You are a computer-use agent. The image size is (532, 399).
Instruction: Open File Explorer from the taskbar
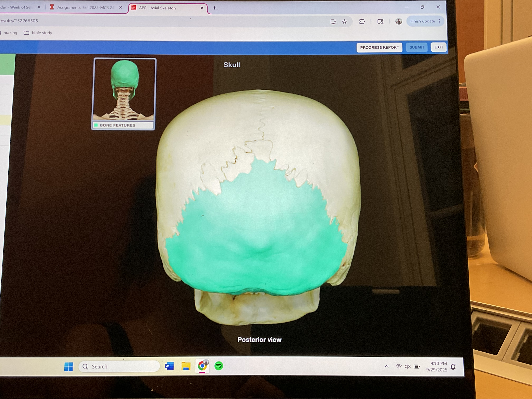click(186, 366)
